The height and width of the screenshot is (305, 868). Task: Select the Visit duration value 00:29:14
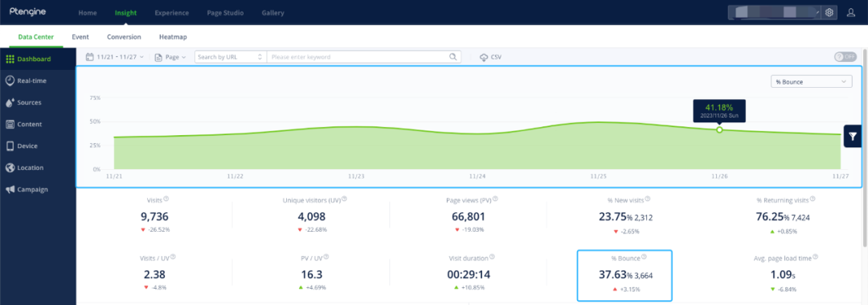pyautogui.click(x=469, y=274)
